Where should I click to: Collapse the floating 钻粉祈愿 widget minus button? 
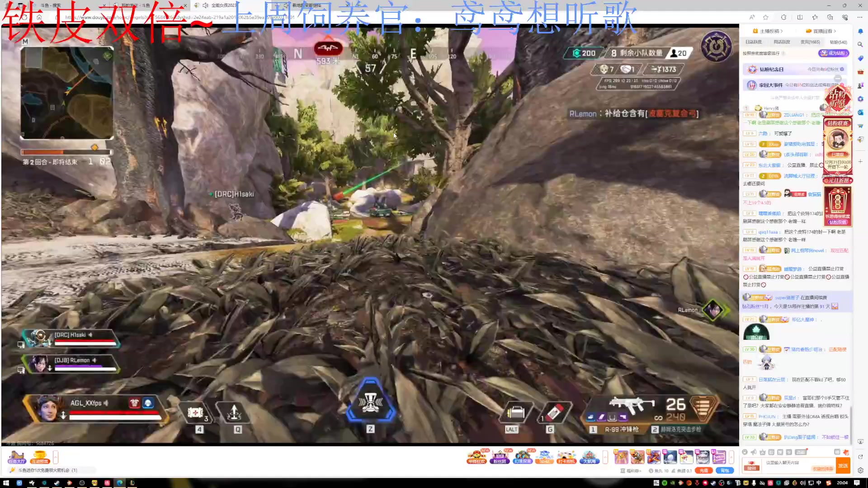(838, 79)
